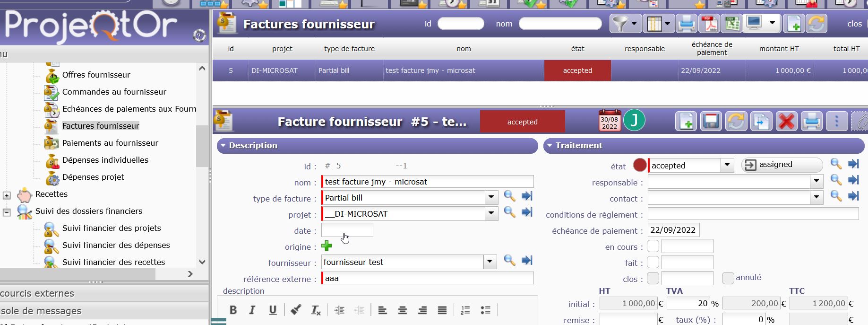This screenshot has width=868, height=325.
Task: Open the 'type de facture' dropdown
Action: click(x=491, y=198)
